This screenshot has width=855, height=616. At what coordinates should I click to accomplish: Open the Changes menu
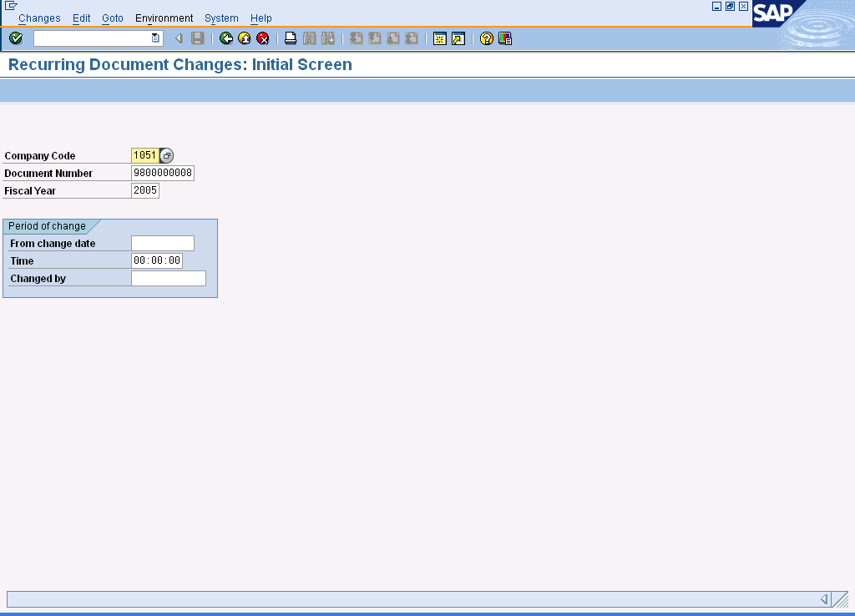click(39, 18)
